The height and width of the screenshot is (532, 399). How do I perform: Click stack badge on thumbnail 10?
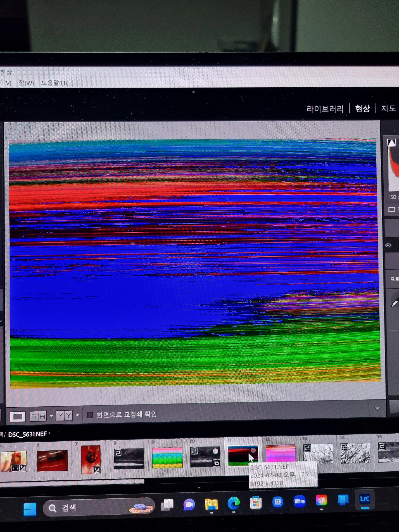click(216, 463)
